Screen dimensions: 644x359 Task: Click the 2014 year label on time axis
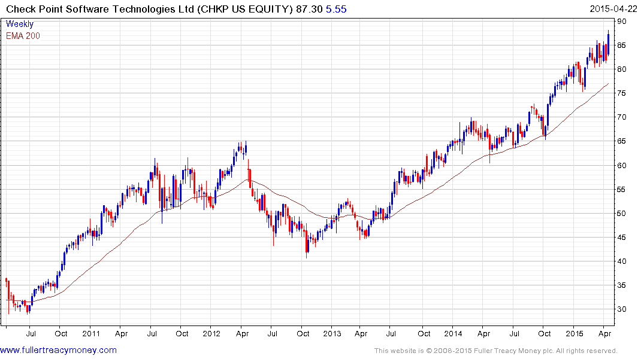453,333
